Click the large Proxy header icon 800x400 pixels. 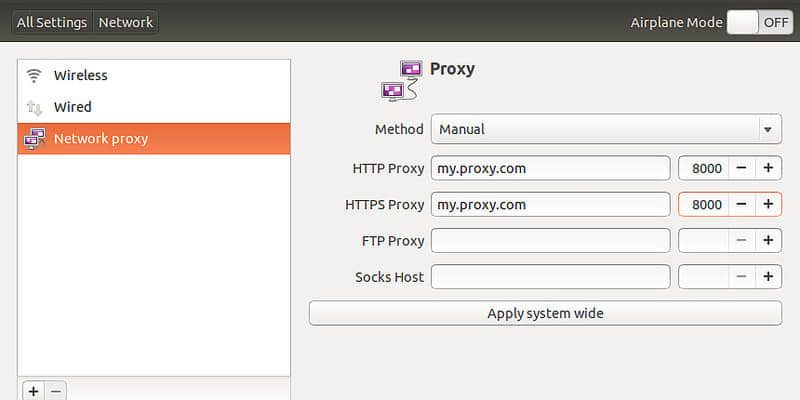click(402, 81)
